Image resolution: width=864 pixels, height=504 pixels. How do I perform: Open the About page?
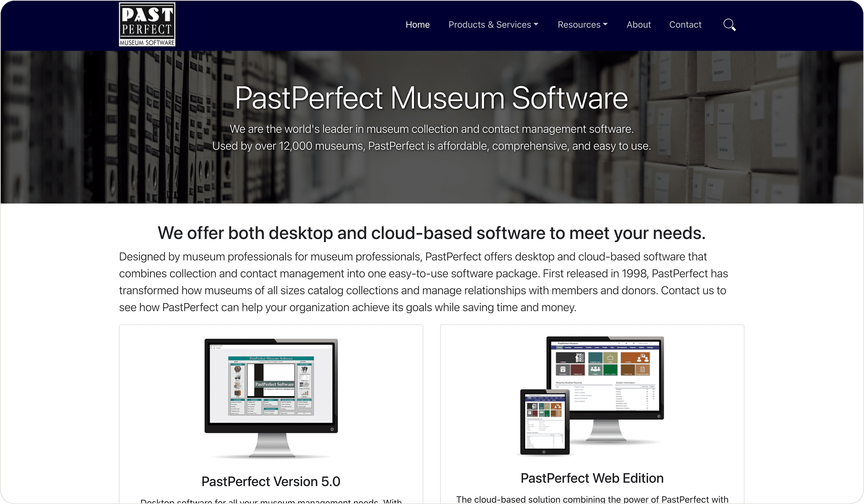[x=639, y=24]
